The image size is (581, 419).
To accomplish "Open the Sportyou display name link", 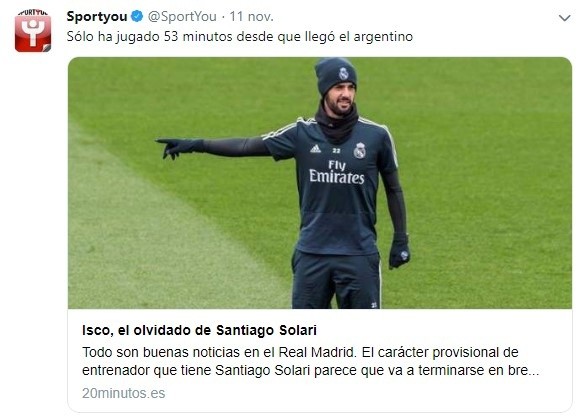I will pos(97,16).
